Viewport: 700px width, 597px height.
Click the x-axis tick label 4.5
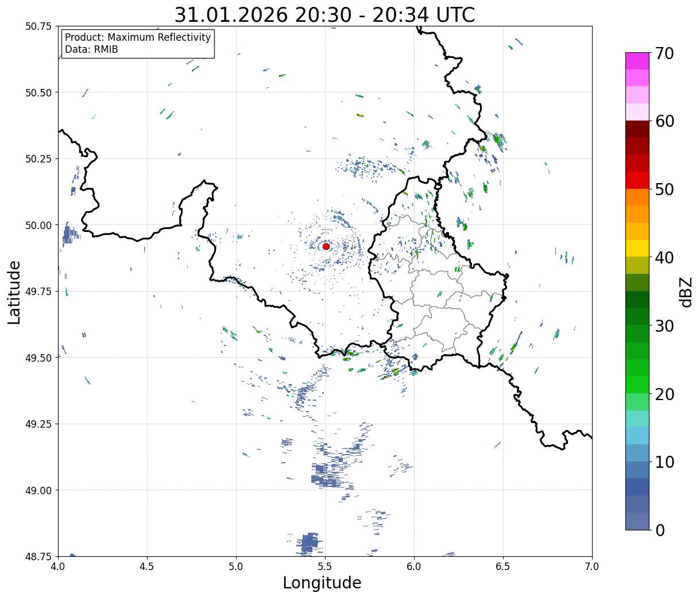click(147, 566)
